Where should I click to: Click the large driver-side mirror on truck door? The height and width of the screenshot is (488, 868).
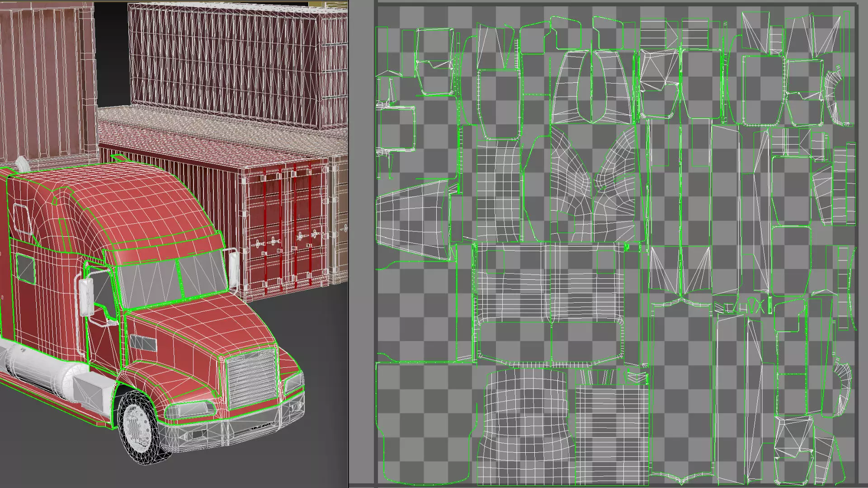click(86, 297)
